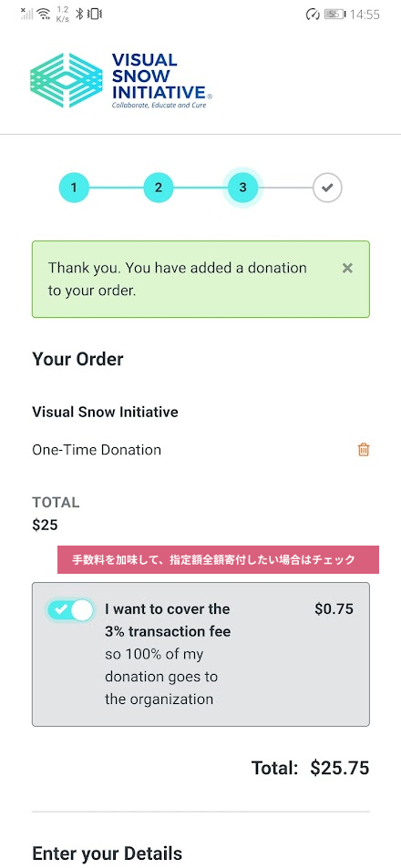Select step 2 in progress indicator
The image size is (401, 868).
click(x=159, y=189)
